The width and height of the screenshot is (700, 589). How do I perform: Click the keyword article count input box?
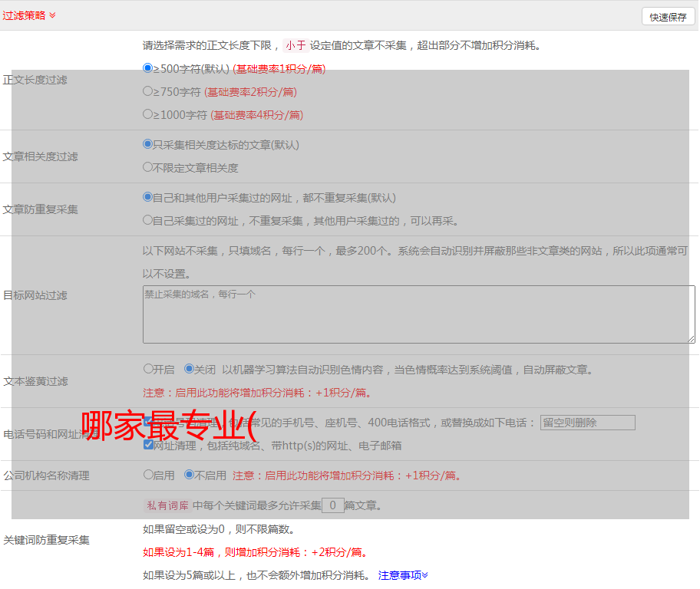click(332, 505)
